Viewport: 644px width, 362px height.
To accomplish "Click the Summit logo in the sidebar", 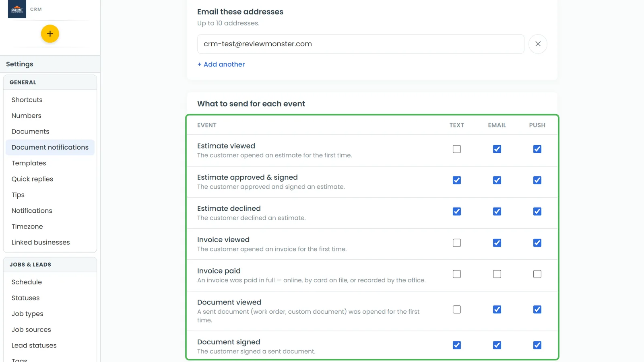I will pyautogui.click(x=17, y=9).
